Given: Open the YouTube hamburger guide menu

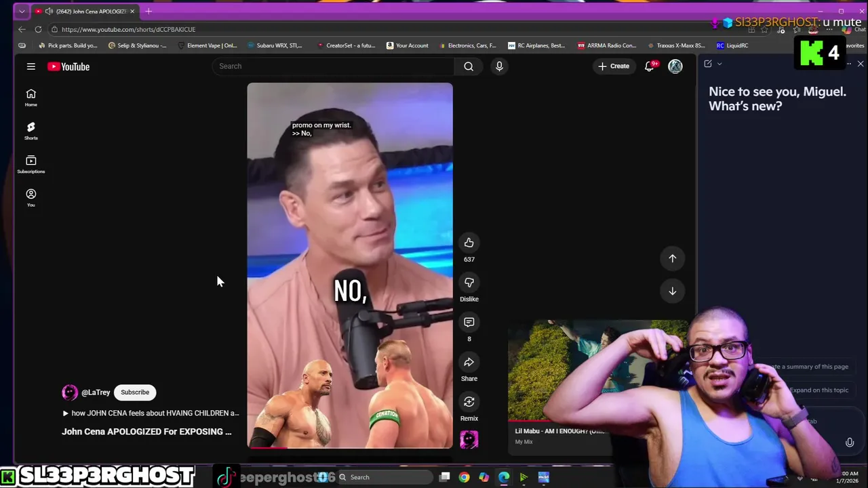Looking at the screenshot, I should click(31, 66).
